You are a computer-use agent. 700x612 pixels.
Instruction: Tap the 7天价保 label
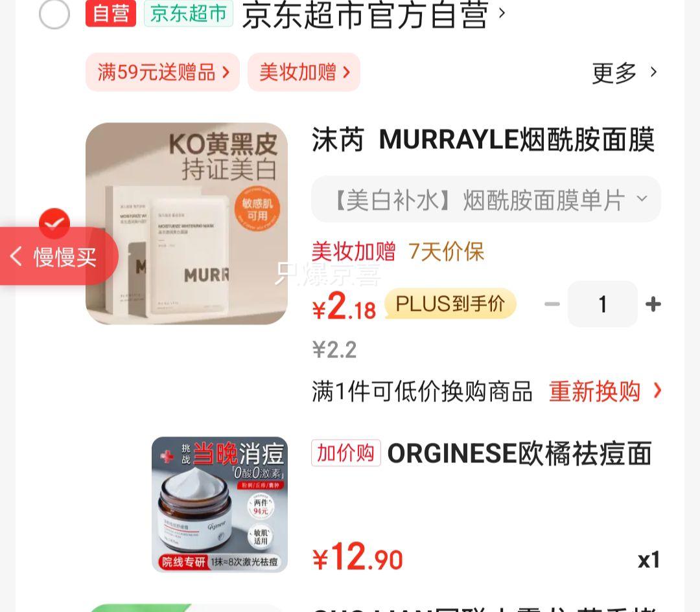click(x=446, y=251)
